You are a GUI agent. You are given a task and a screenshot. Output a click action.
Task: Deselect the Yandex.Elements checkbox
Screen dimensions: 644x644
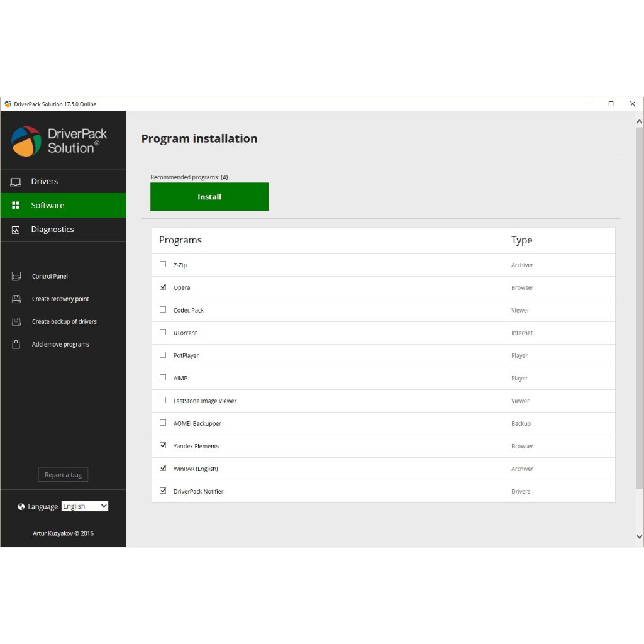(x=163, y=445)
